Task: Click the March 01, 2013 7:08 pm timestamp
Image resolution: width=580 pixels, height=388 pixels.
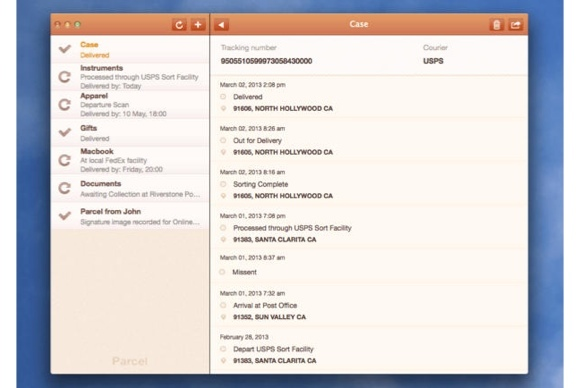Action: (253, 216)
